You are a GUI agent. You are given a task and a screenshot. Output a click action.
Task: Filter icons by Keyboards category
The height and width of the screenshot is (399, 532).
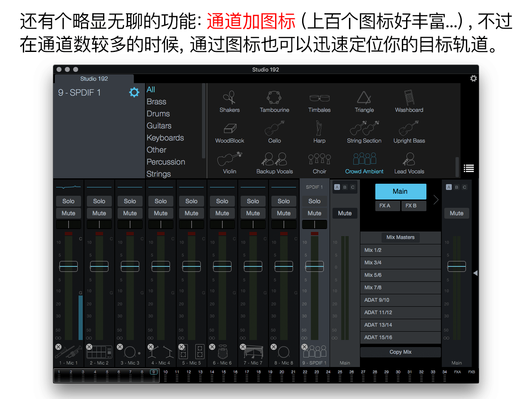165,138
